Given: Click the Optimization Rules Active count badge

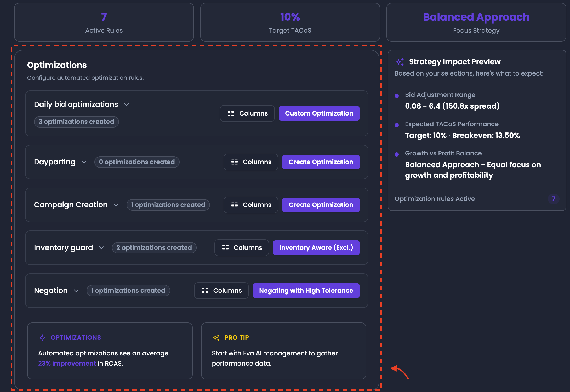Looking at the screenshot, I should pyautogui.click(x=554, y=199).
